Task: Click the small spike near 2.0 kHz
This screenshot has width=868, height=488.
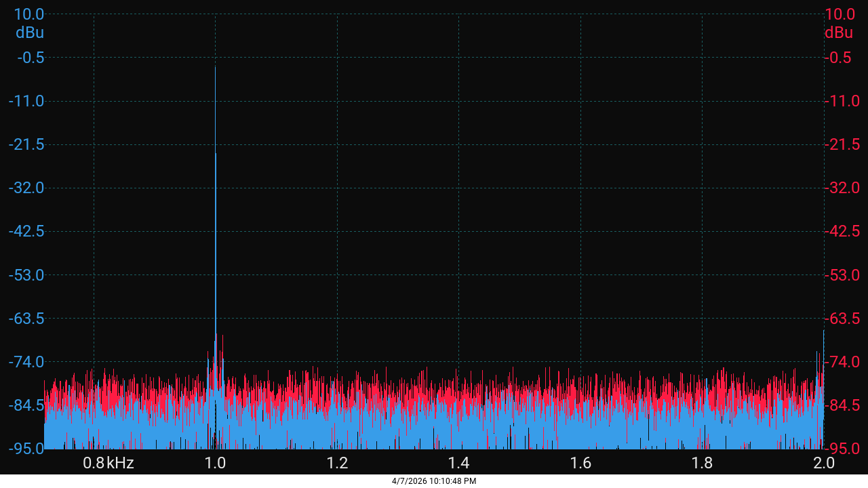Action: 823,352
